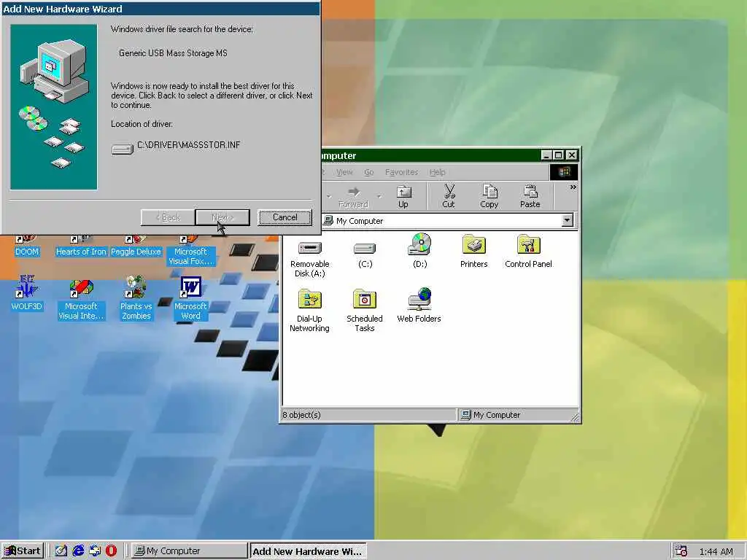Click the Show Desktop quick launch icon

[x=61, y=551]
